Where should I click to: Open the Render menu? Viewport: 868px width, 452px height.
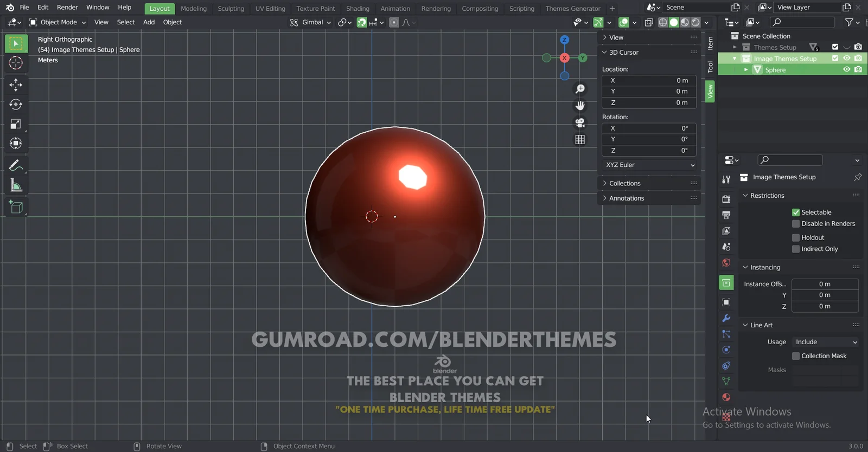coord(67,8)
